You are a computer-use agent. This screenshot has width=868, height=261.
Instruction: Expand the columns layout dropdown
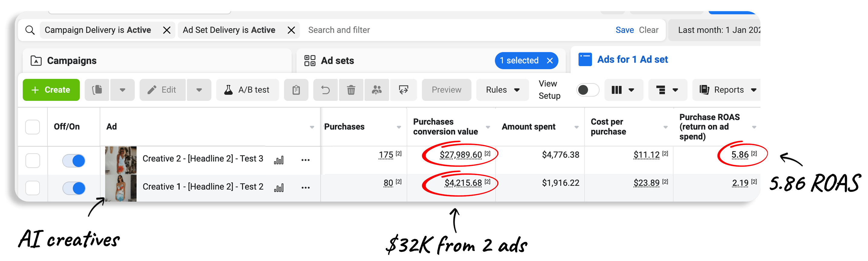[623, 90]
